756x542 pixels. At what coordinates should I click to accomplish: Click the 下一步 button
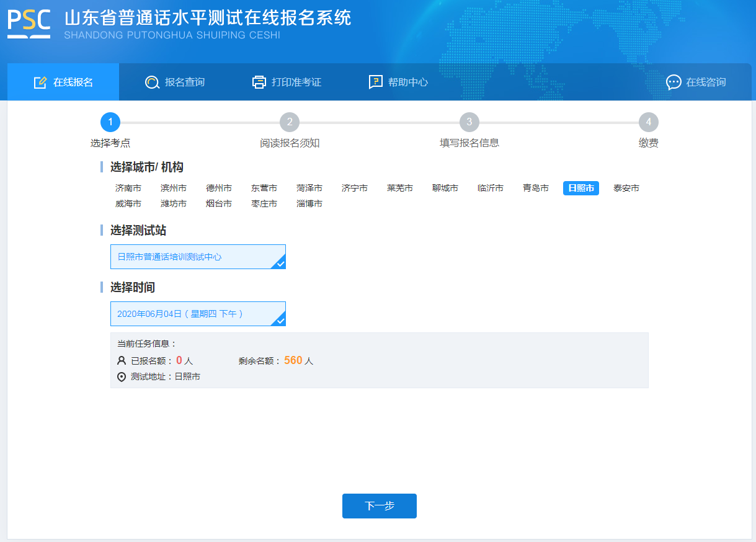tap(379, 505)
